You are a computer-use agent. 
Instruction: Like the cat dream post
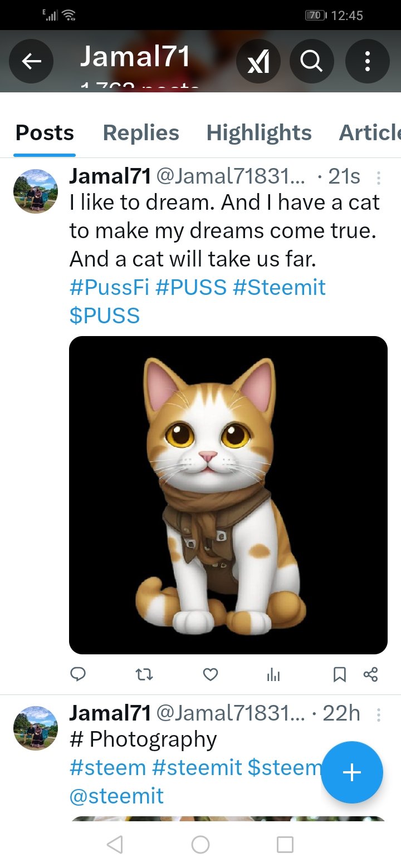pos(210,674)
